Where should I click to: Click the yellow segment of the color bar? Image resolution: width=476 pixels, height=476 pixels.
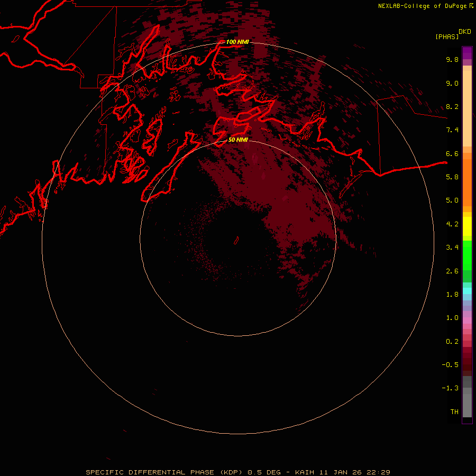click(x=467, y=226)
